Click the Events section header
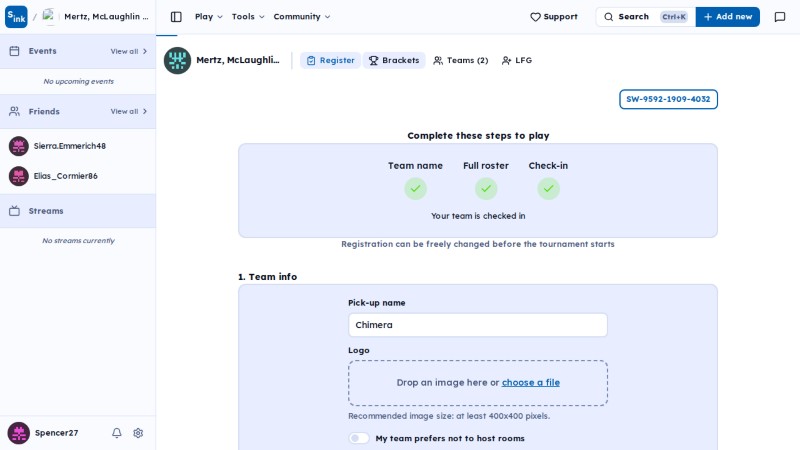The image size is (800, 450). pyautogui.click(x=78, y=51)
